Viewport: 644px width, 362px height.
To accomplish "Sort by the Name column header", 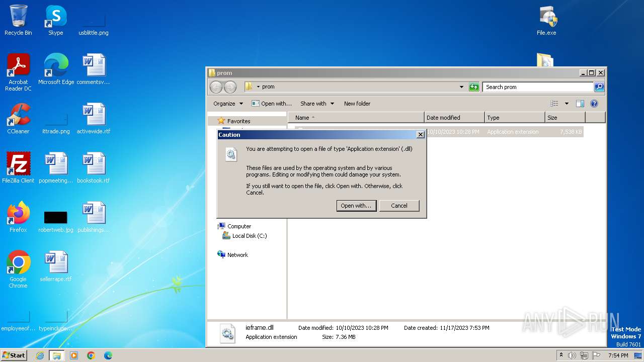I will (356, 118).
